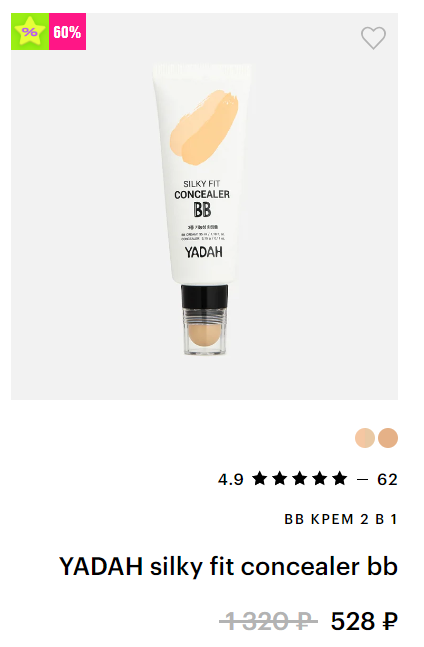
Task: Click the green star percent promo badge
Action: click(x=30, y=31)
